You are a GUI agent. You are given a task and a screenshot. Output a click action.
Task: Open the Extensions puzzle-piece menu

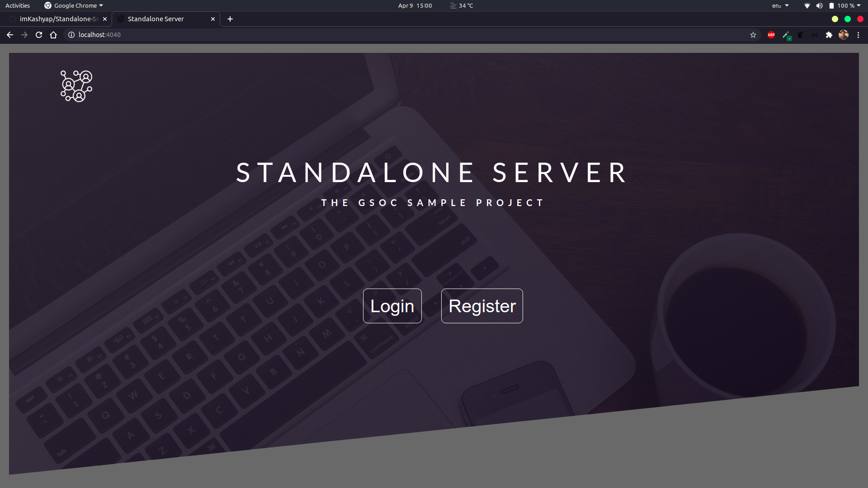829,35
